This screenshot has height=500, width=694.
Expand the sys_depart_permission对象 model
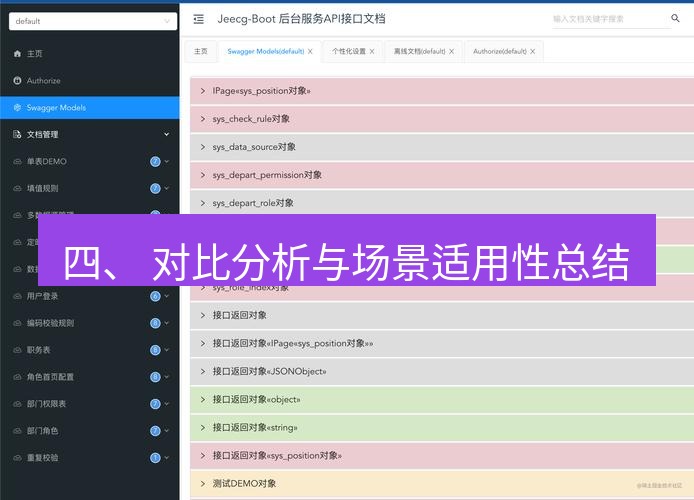click(442, 175)
